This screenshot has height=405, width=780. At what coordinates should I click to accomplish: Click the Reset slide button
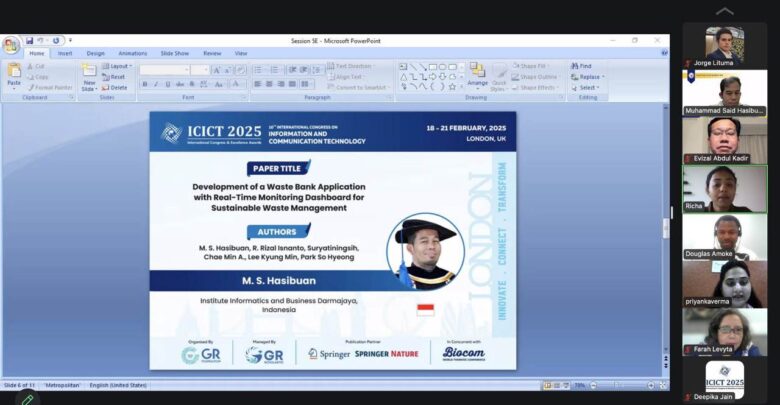coord(115,77)
